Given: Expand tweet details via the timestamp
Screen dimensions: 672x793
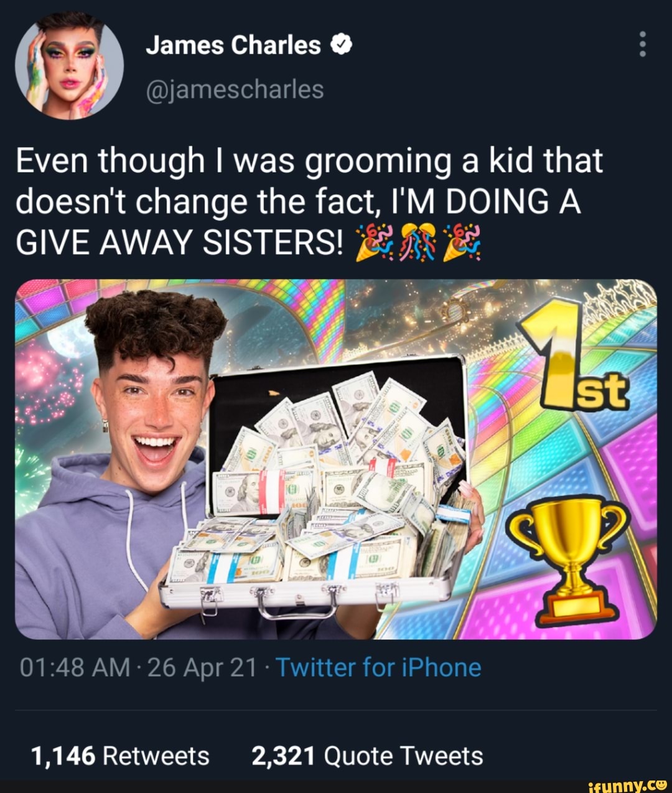Looking at the screenshot, I should tap(75, 667).
